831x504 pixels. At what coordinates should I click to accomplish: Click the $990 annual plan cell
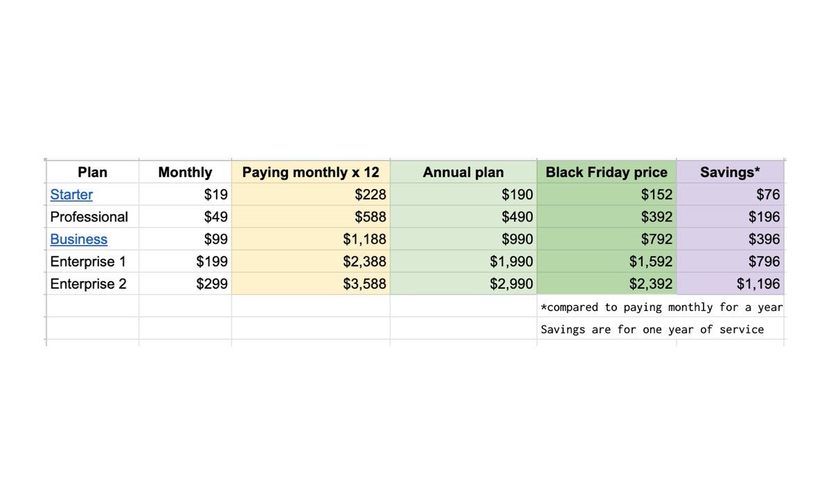coord(518,240)
